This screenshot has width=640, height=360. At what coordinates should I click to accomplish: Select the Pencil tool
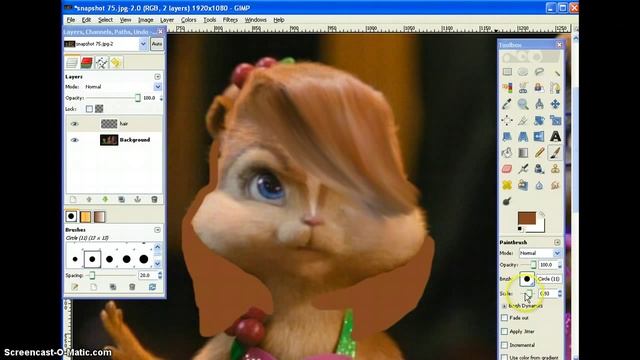539,153
